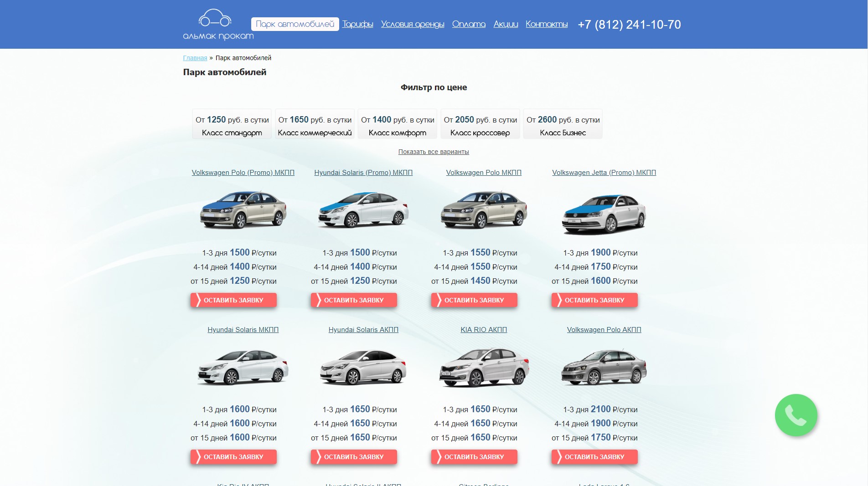Open Hyundai Solaris (Promo) МКПП link
This screenshot has height=486, width=868.
pyautogui.click(x=363, y=173)
